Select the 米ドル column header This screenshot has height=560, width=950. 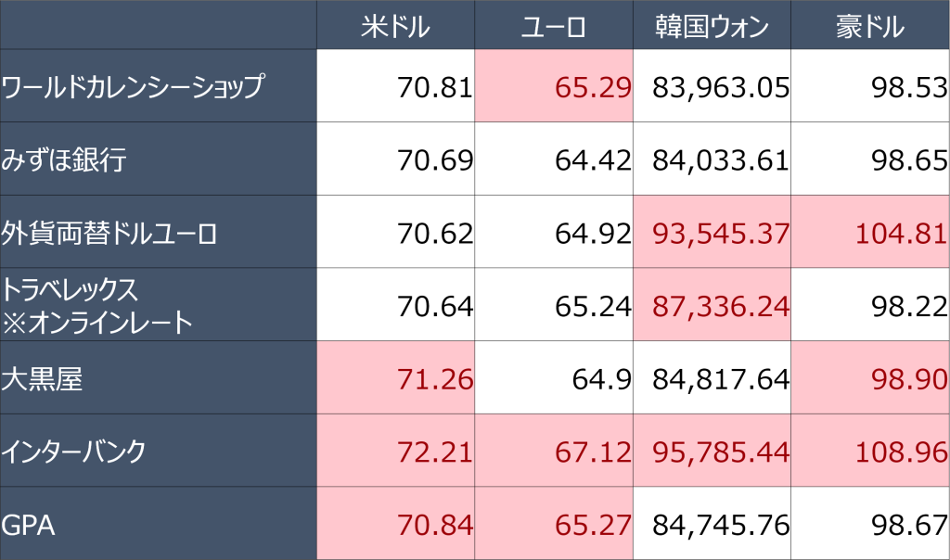[395, 25]
